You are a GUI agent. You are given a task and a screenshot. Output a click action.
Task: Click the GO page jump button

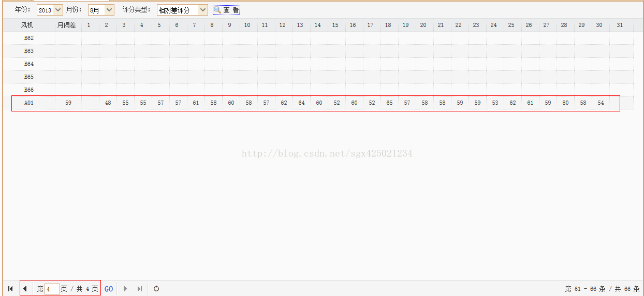109,289
